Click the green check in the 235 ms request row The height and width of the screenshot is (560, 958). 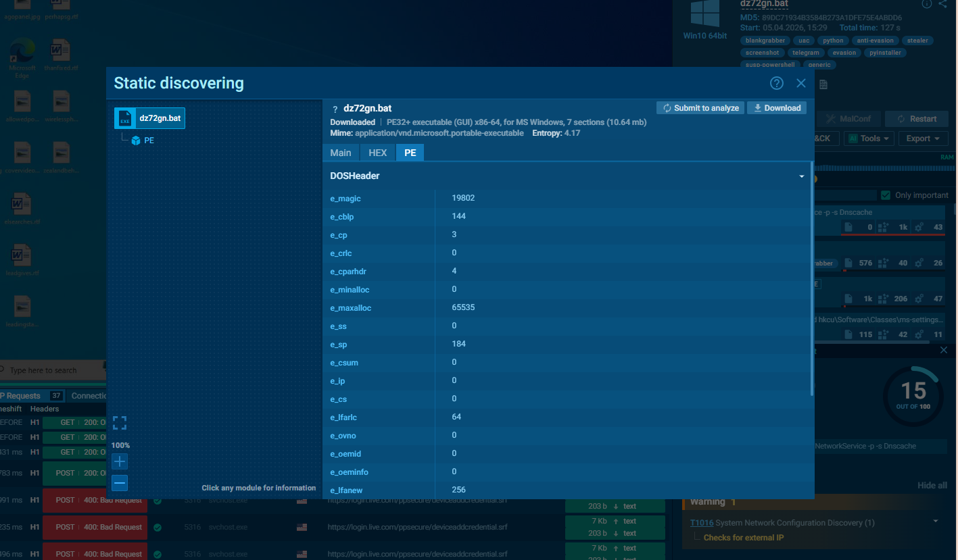tap(158, 528)
